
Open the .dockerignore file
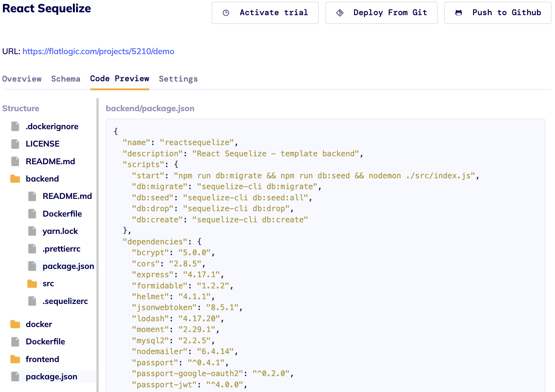pos(52,126)
